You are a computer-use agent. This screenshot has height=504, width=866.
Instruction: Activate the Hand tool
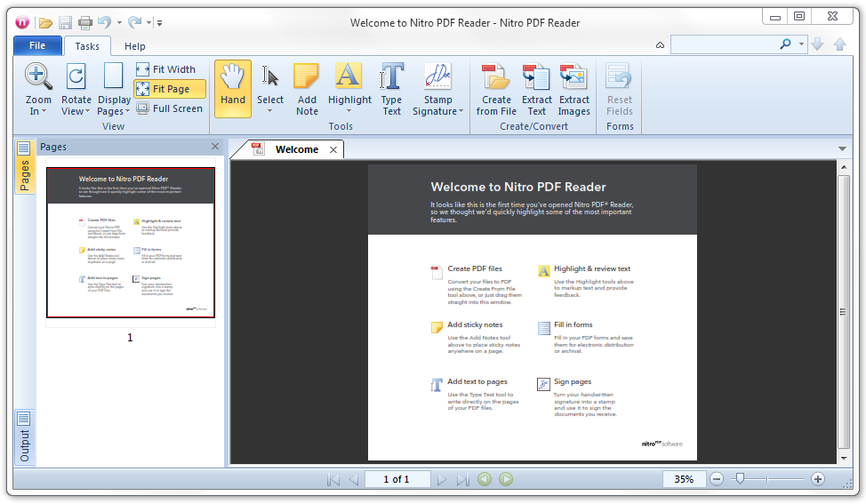[233, 89]
